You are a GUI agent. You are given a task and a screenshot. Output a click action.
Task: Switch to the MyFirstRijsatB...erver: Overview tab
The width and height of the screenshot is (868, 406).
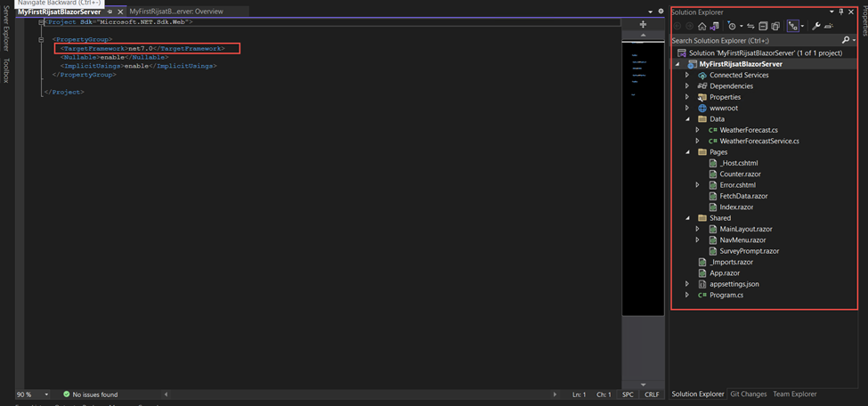coord(176,12)
